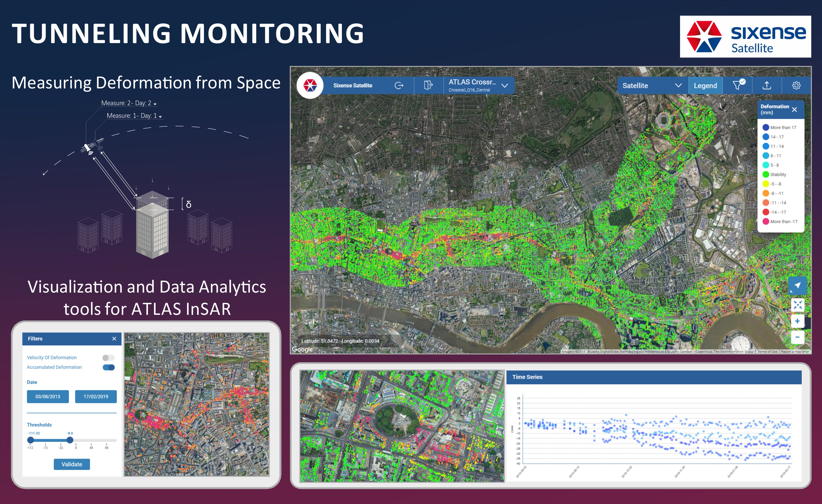Click the 'Measure: 2 - Day: 2' dropdown arrow

point(155,104)
